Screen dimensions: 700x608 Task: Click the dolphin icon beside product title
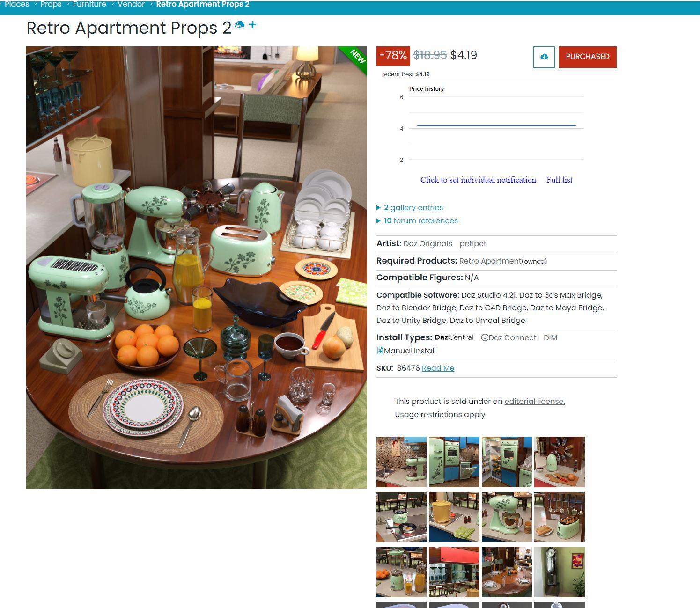tap(239, 25)
